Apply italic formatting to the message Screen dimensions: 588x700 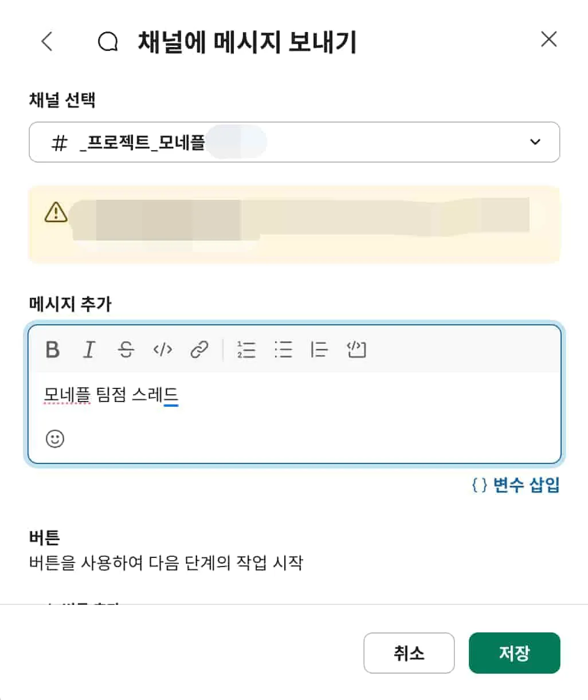[x=89, y=350]
